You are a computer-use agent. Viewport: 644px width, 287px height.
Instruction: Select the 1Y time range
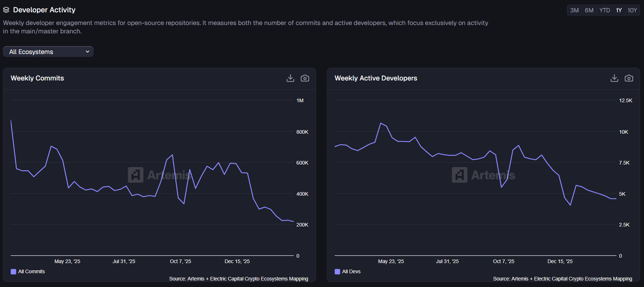pos(619,10)
